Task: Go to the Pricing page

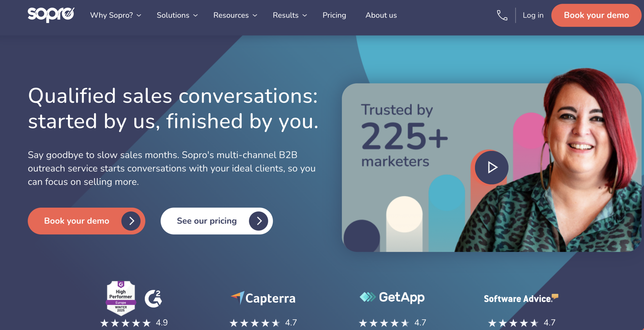Action: [x=334, y=15]
